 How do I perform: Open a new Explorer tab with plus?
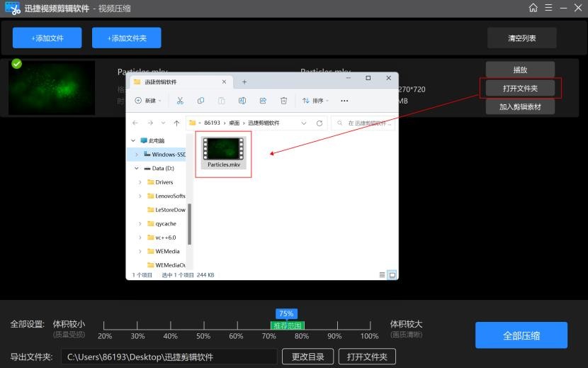(x=244, y=82)
